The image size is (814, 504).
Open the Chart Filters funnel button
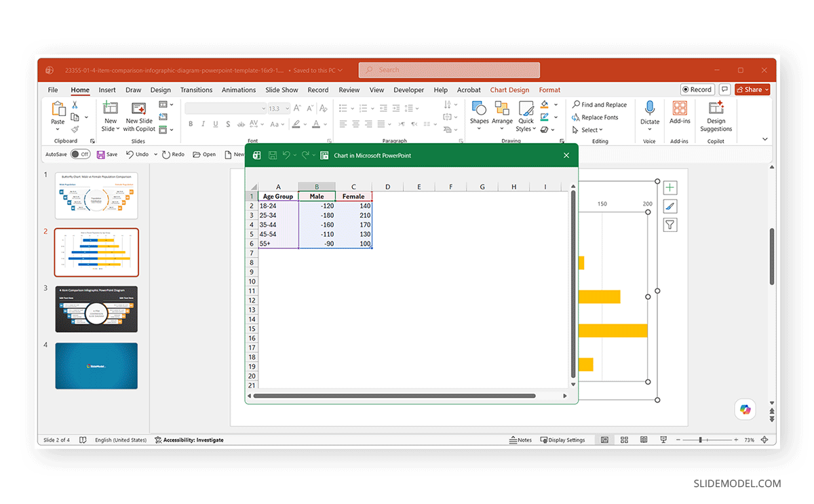[670, 225]
